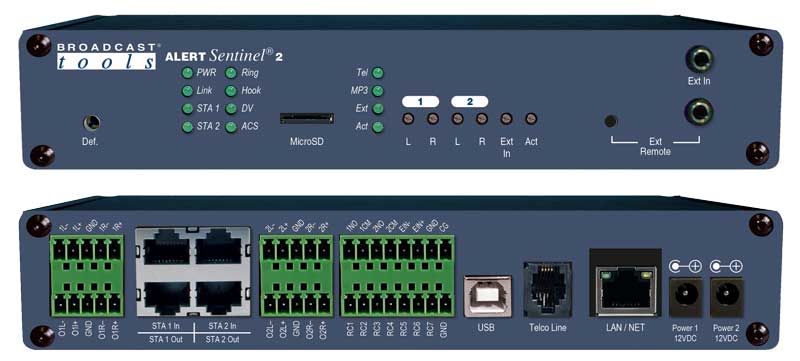Screen dimensions: 800x361
Task: Click the STA 2 status LED
Action: (x=188, y=127)
